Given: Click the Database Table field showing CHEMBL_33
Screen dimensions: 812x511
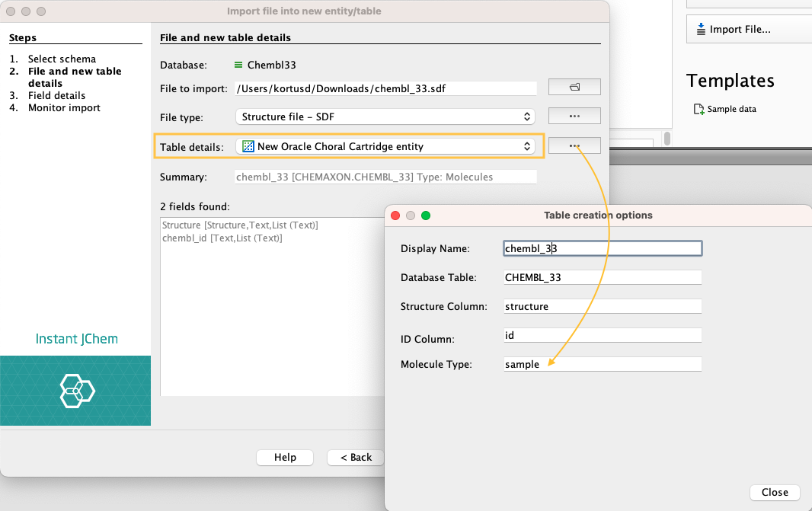Looking at the screenshot, I should 601,276.
